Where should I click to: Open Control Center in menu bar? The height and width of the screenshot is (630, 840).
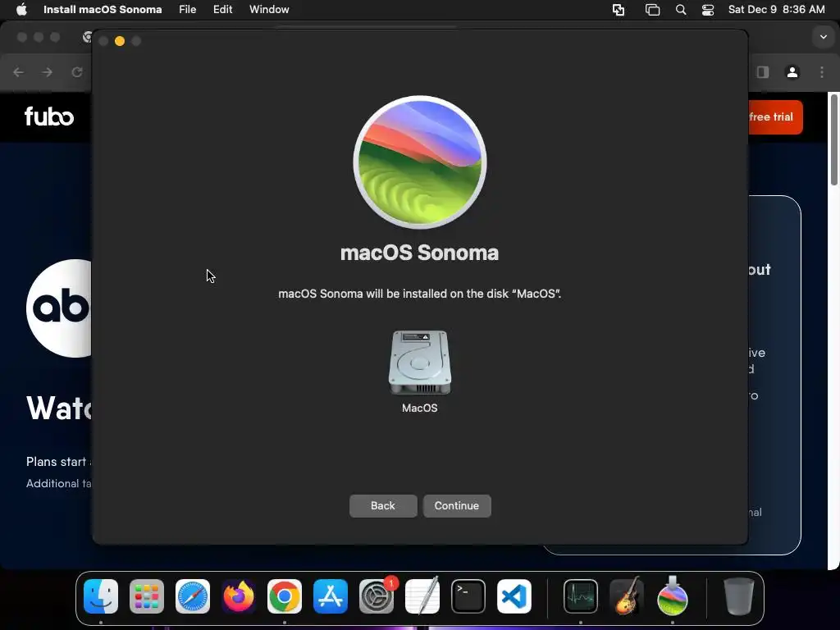click(708, 10)
